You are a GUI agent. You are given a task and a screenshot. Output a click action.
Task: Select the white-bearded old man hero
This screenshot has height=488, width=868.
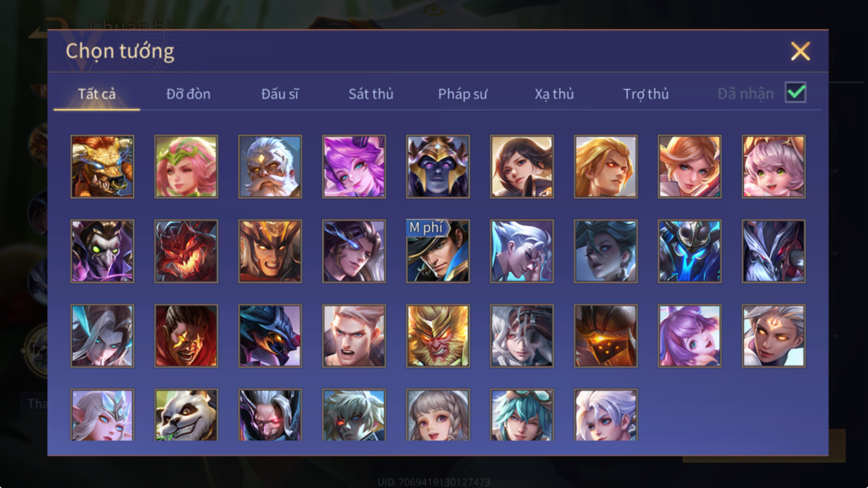270,166
